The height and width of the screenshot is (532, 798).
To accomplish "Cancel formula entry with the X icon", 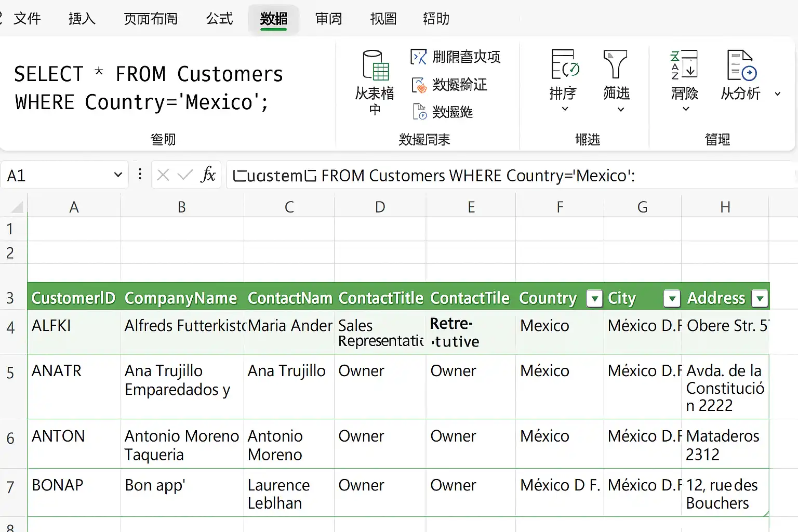I will [x=163, y=175].
